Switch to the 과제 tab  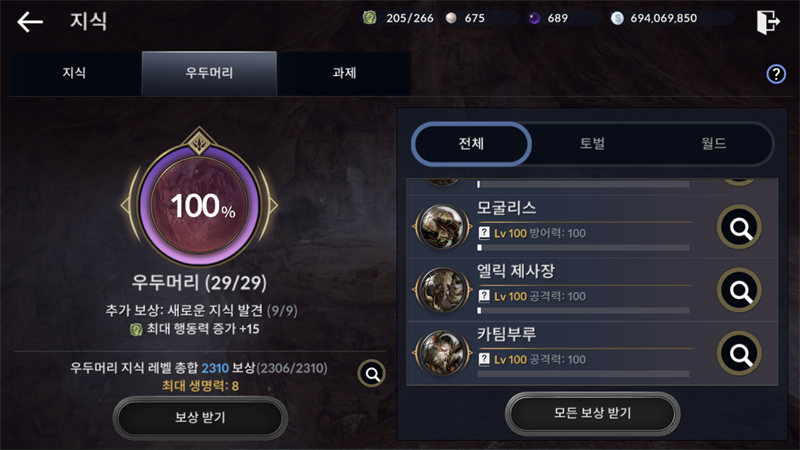(344, 73)
